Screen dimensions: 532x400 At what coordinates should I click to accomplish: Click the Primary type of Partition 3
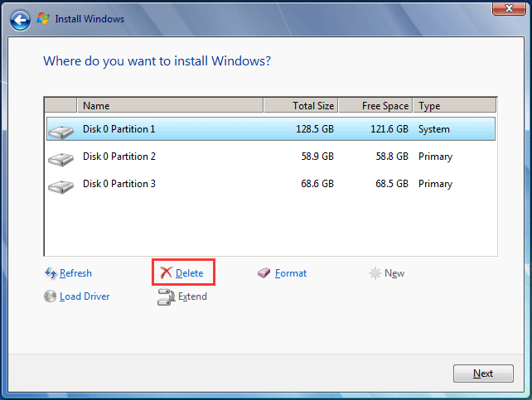pyautogui.click(x=435, y=184)
